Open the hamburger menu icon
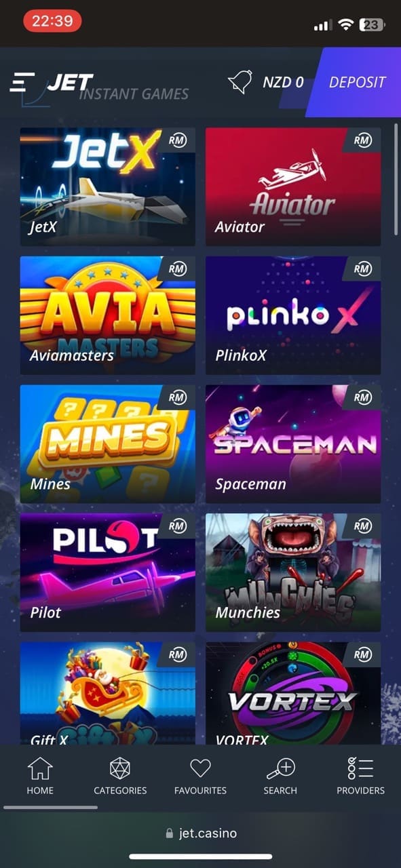401x868 pixels. (22, 82)
